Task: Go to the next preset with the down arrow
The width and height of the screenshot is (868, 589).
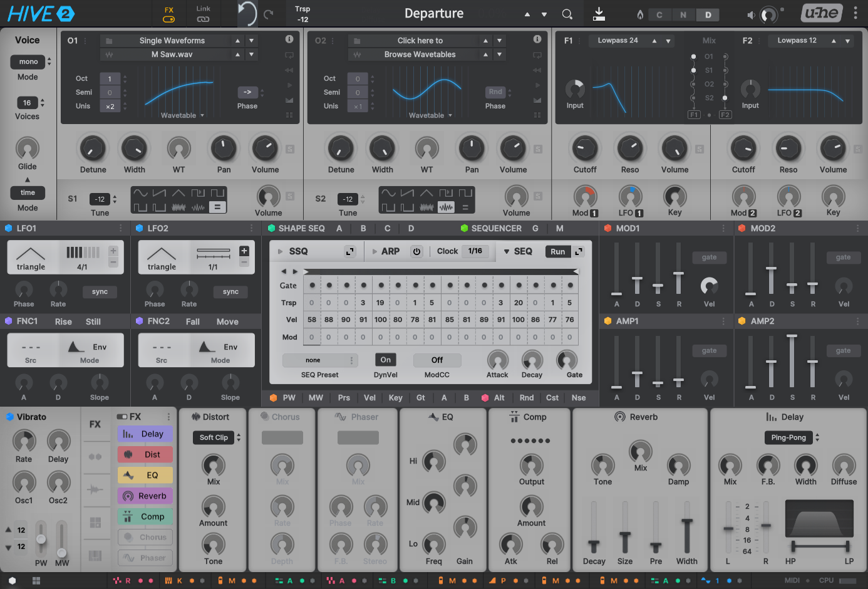Action: coord(544,14)
